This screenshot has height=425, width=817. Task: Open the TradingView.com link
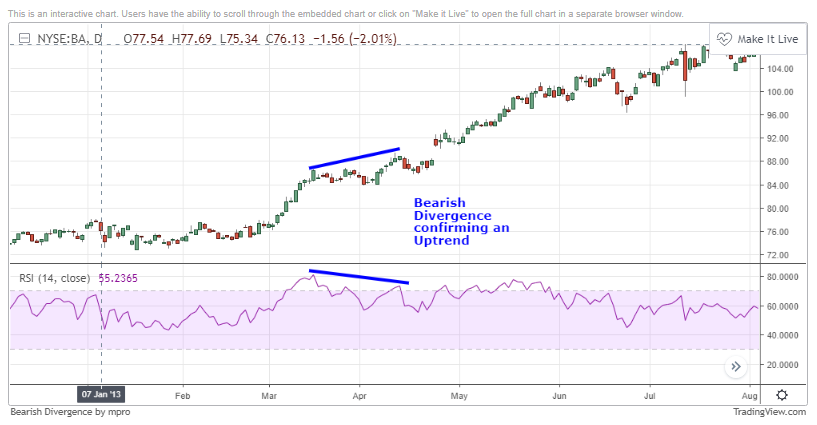(x=769, y=412)
